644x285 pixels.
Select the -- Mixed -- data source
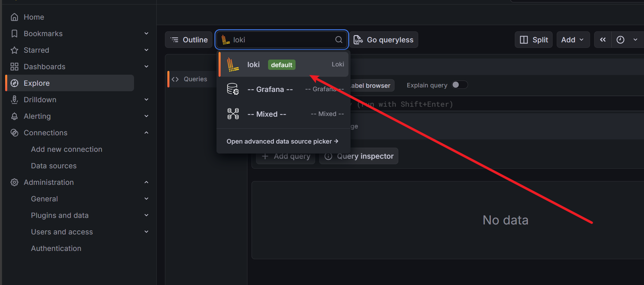[284, 114]
